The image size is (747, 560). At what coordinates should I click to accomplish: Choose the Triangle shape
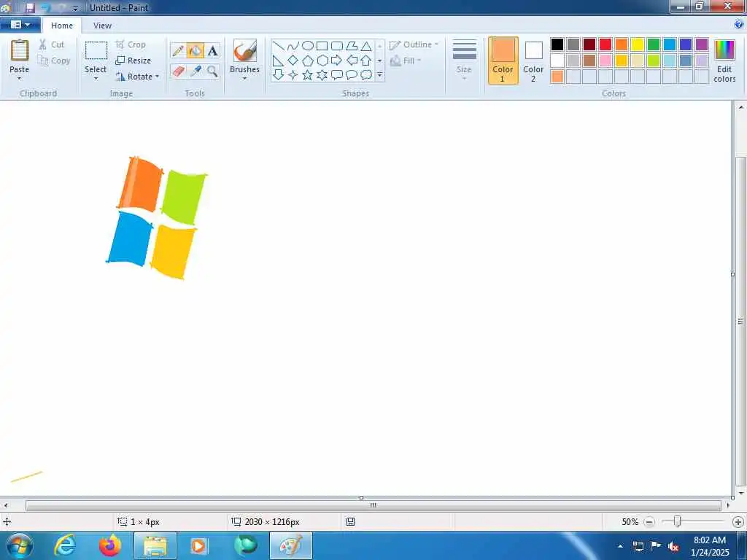[366, 46]
